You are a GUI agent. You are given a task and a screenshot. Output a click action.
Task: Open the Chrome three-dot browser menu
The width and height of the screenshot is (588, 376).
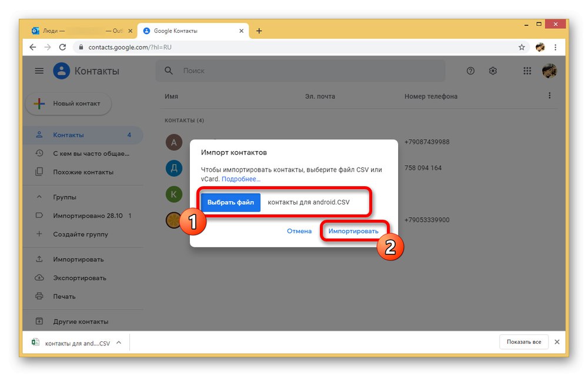555,47
